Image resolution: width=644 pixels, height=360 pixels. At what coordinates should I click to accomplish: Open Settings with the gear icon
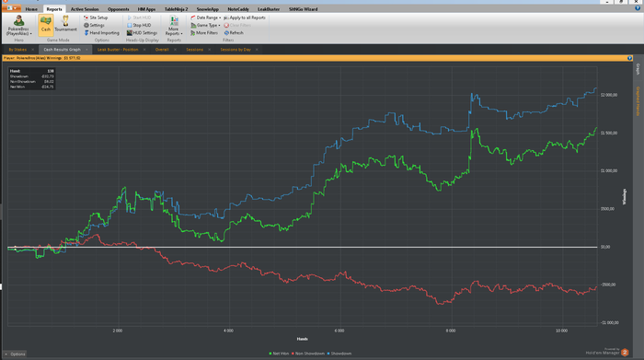coord(94,25)
